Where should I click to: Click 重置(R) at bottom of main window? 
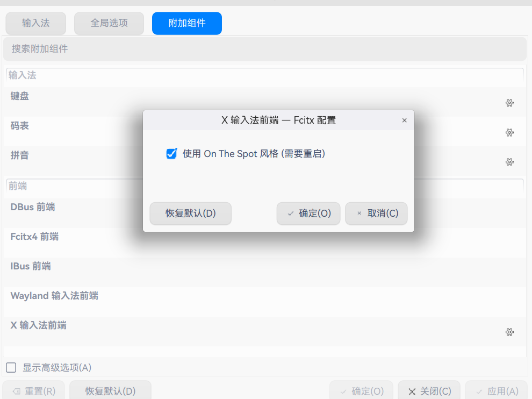click(x=34, y=391)
